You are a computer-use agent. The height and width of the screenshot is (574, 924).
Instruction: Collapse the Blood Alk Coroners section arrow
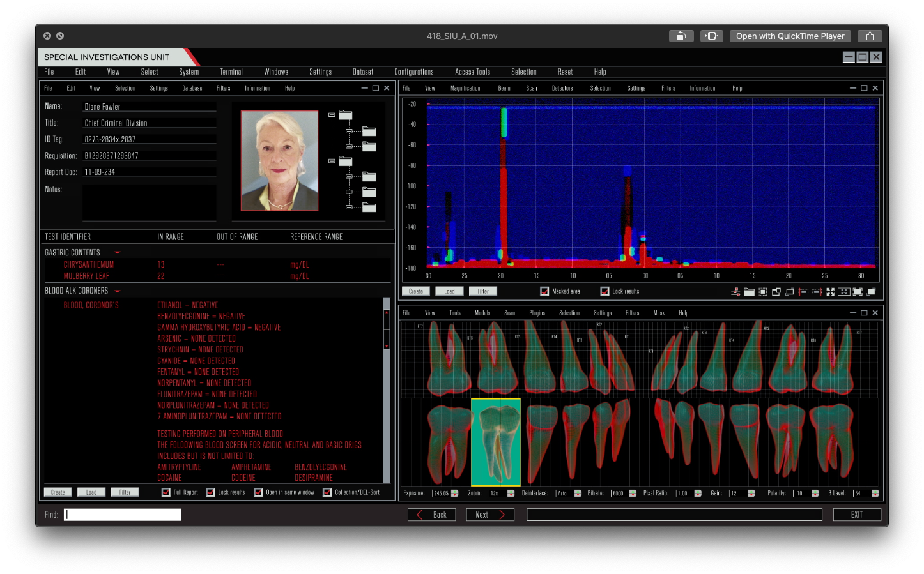tap(117, 291)
